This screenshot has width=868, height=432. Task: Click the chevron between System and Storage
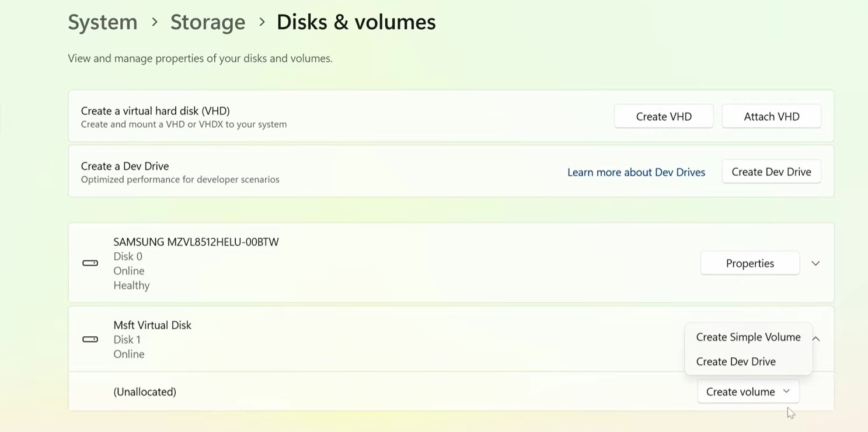[x=154, y=22]
